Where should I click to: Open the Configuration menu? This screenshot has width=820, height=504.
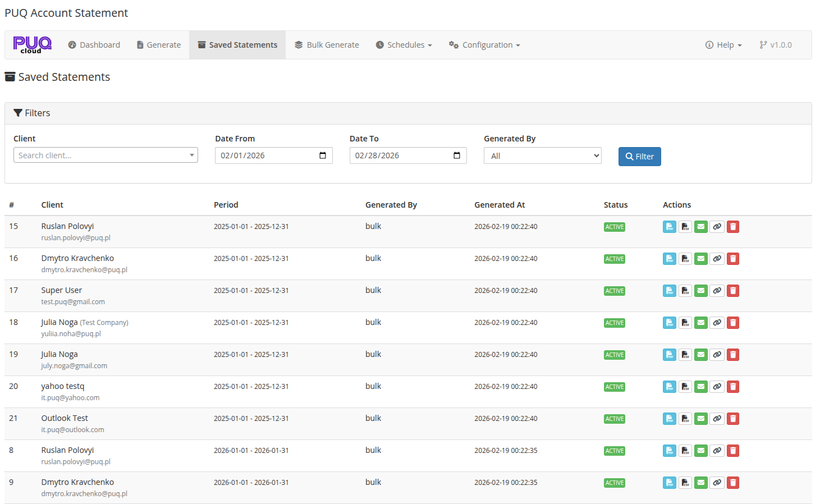(484, 44)
